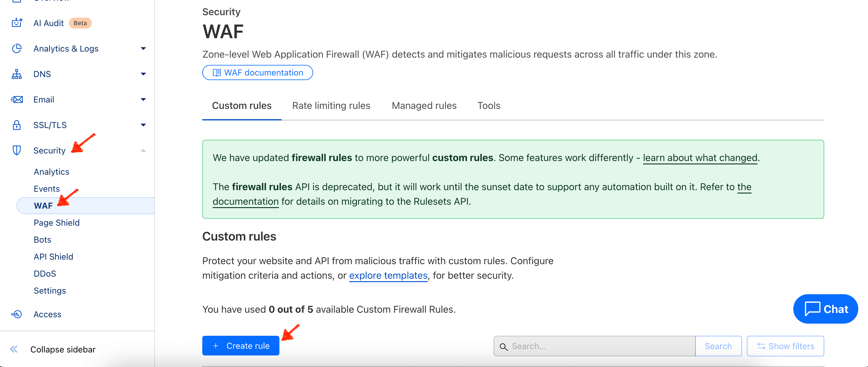Click the magnifier icon in search box
The width and height of the screenshot is (868, 367).
pyautogui.click(x=504, y=346)
